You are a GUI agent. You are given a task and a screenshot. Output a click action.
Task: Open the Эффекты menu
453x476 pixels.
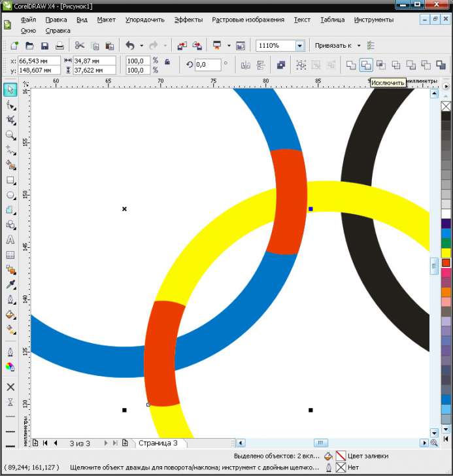(x=188, y=20)
